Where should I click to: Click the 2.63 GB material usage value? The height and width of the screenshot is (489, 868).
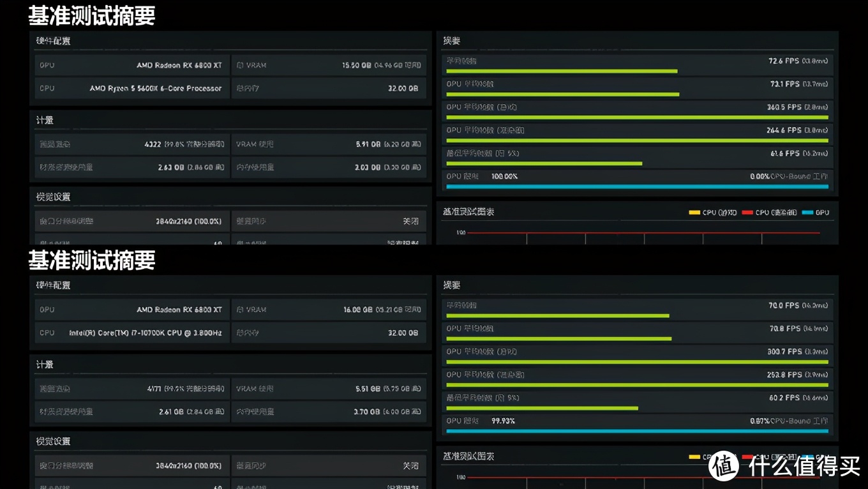click(x=171, y=167)
